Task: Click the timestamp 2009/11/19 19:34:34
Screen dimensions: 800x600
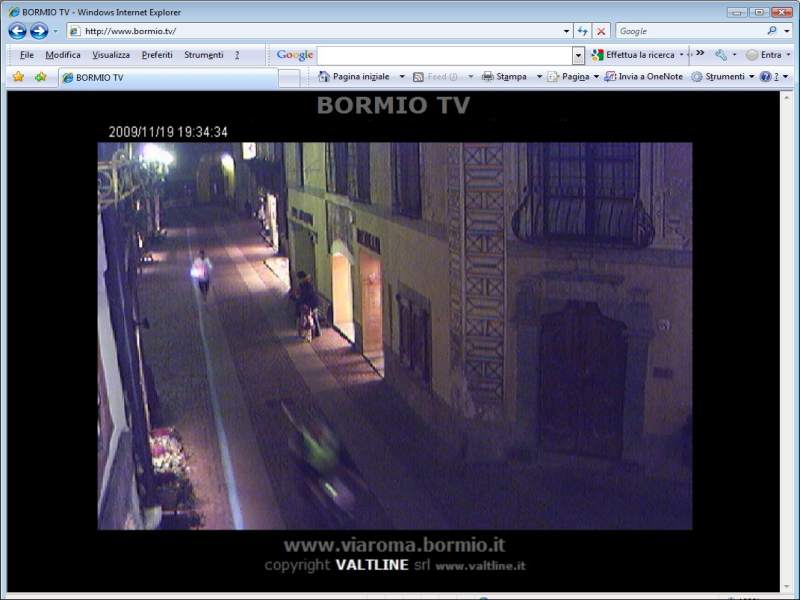Action: pos(168,132)
